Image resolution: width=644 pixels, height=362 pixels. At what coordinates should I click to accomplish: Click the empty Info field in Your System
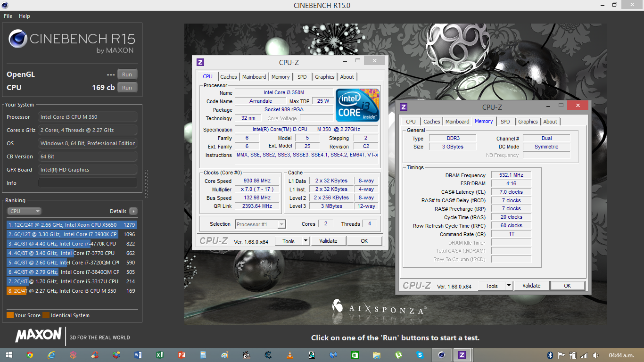88,183
